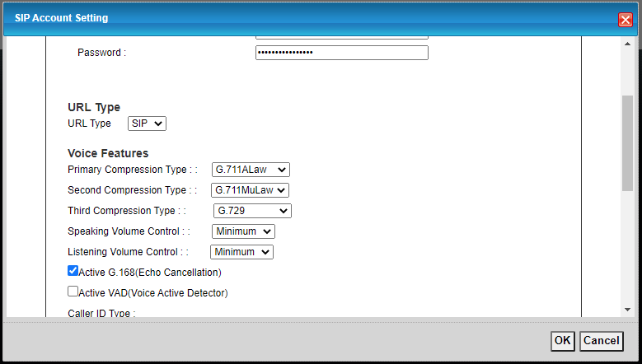Uncheck Active G.168 Echo Cancellation
Screen dimensions: 642x364
pyautogui.click(x=73, y=271)
